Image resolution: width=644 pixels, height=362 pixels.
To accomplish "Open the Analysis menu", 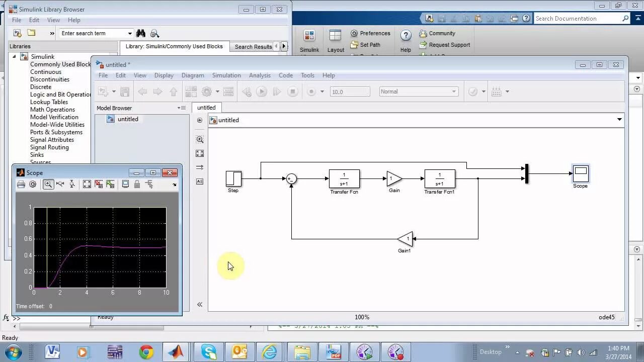I will [260, 75].
